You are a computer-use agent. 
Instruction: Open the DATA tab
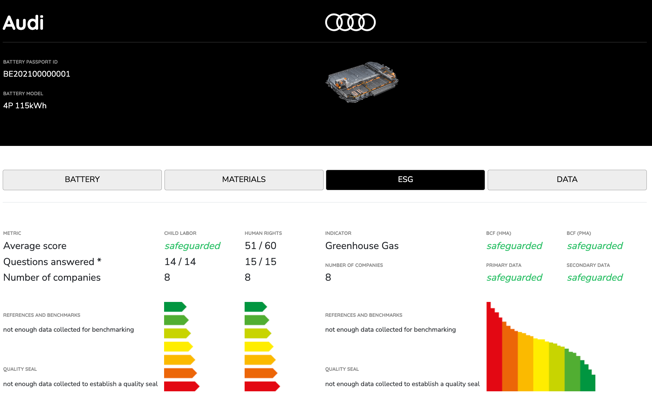pos(566,180)
